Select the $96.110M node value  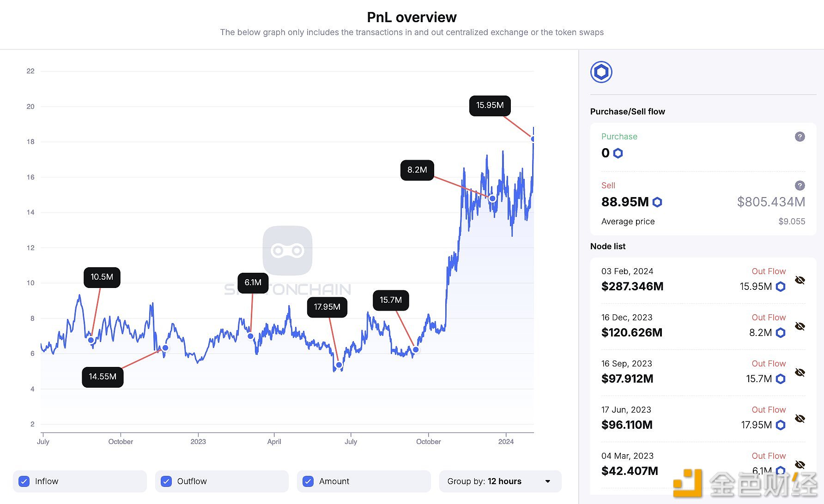tap(627, 425)
